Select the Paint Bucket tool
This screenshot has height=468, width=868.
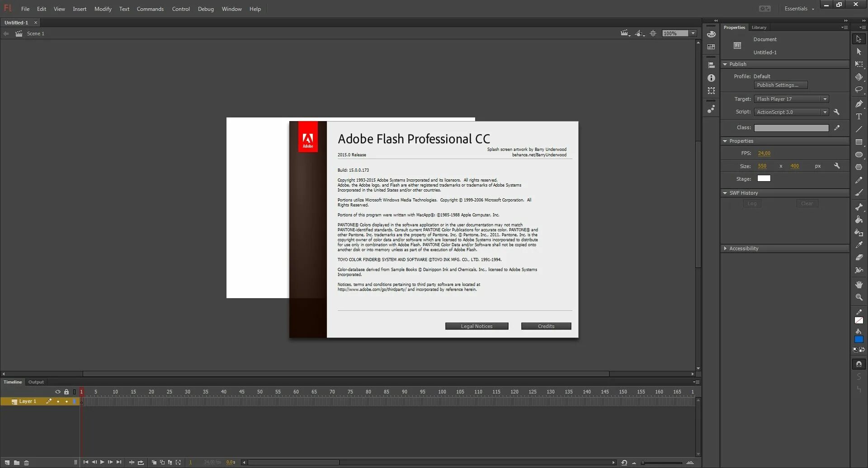(859, 220)
